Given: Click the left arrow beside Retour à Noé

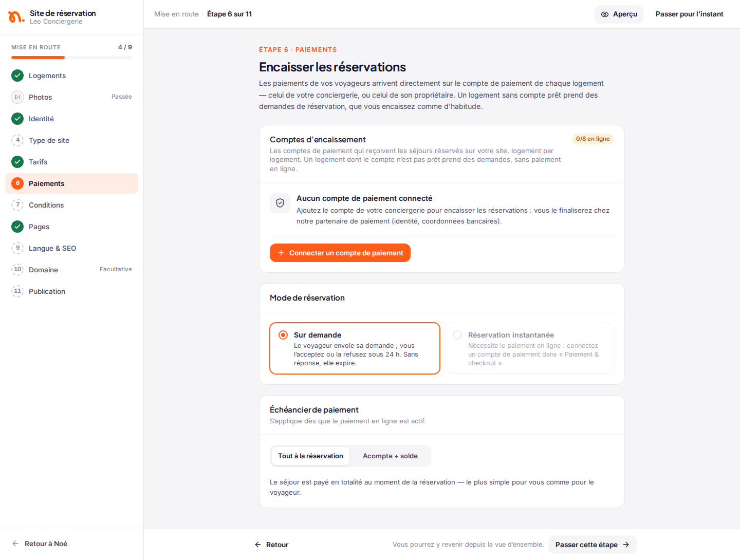Looking at the screenshot, I should (x=15, y=544).
